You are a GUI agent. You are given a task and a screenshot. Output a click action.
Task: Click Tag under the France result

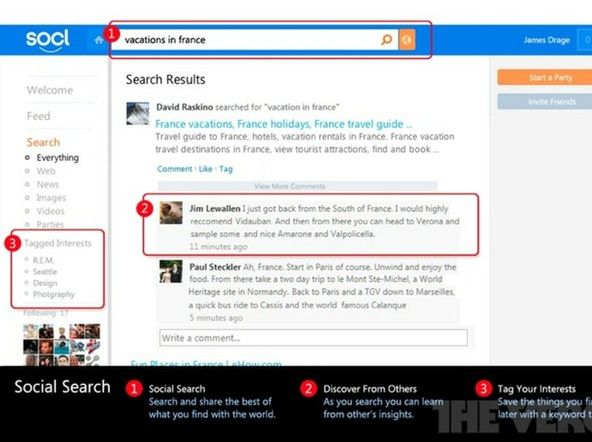pos(226,169)
